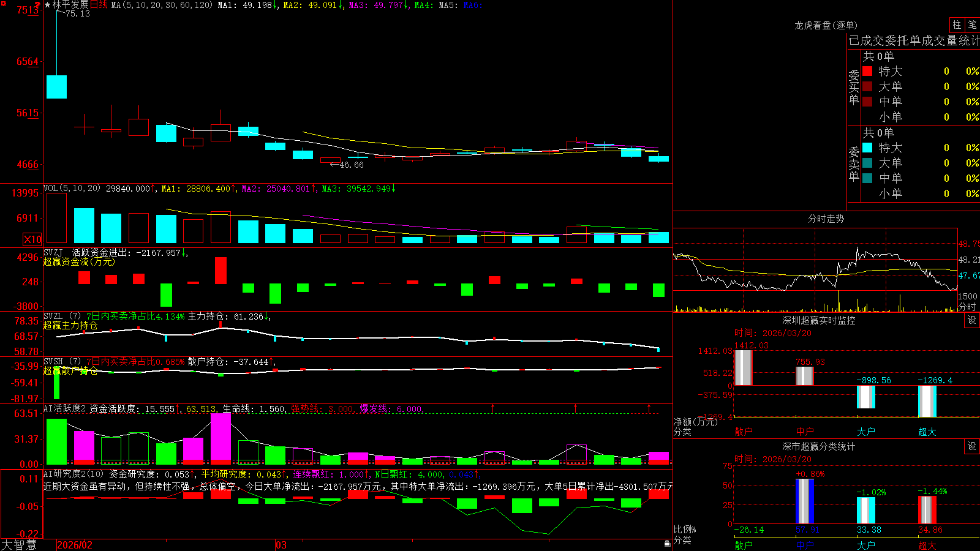The height and width of the screenshot is (551, 980).
Task: Click the 分时走势 panel title
Action: tap(826, 219)
